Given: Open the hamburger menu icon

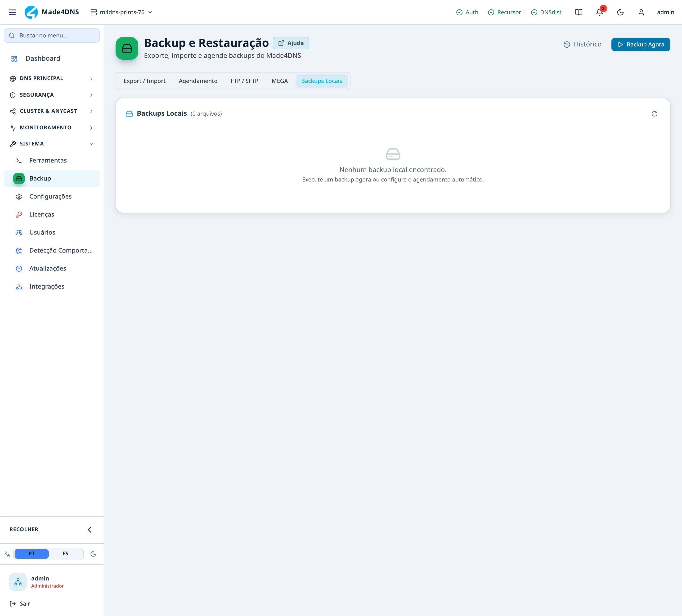Looking at the screenshot, I should (x=12, y=12).
